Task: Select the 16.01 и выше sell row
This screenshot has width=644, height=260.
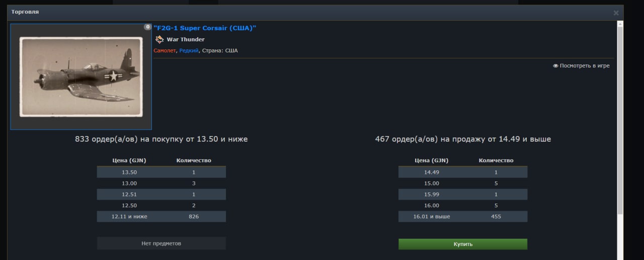Action: click(463, 217)
